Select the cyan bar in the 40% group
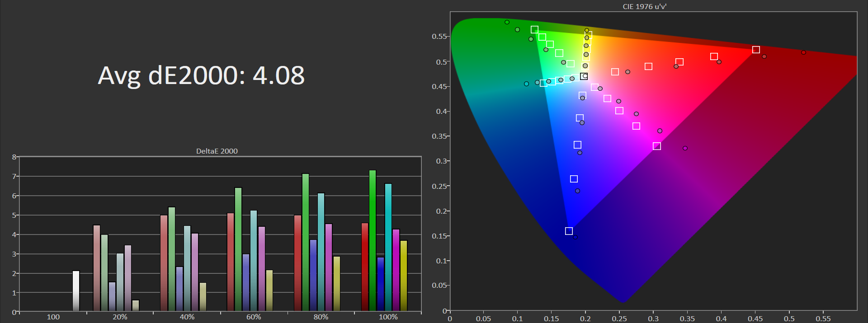 (187, 268)
